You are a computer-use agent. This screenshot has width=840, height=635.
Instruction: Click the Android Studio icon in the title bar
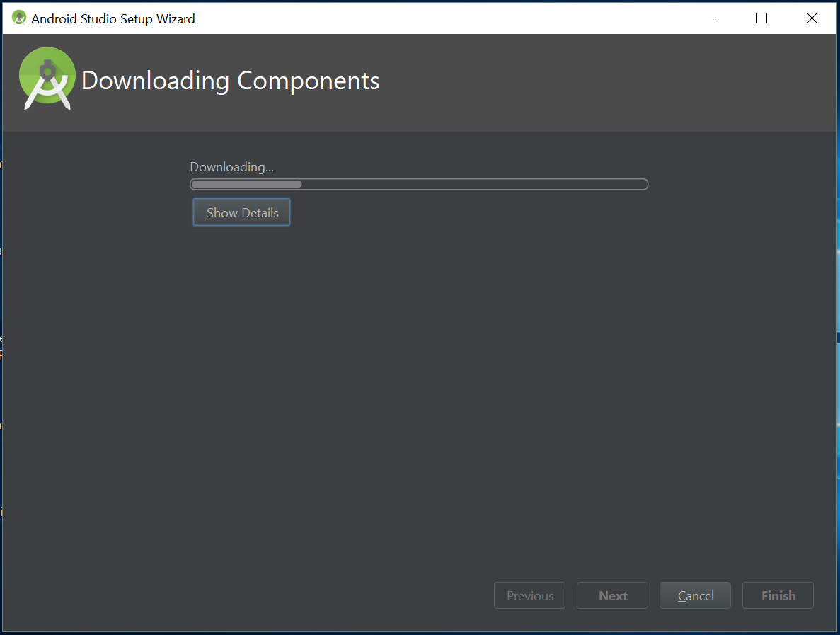(18, 17)
